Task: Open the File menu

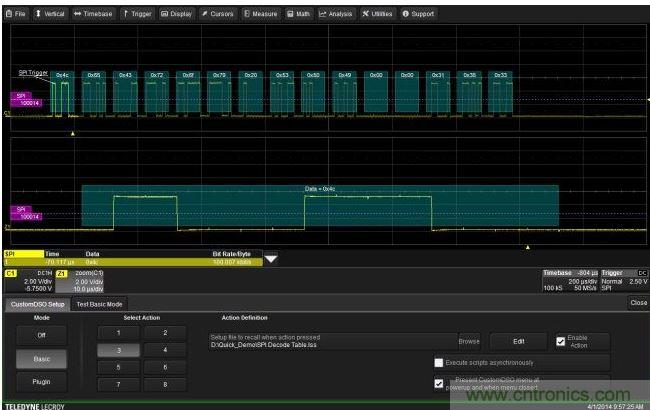Action: pos(17,14)
